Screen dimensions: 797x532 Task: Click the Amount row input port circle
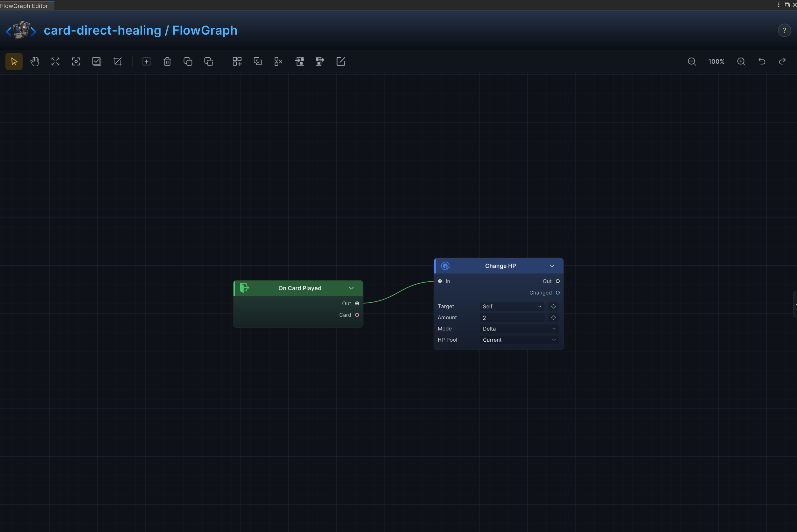coord(553,317)
